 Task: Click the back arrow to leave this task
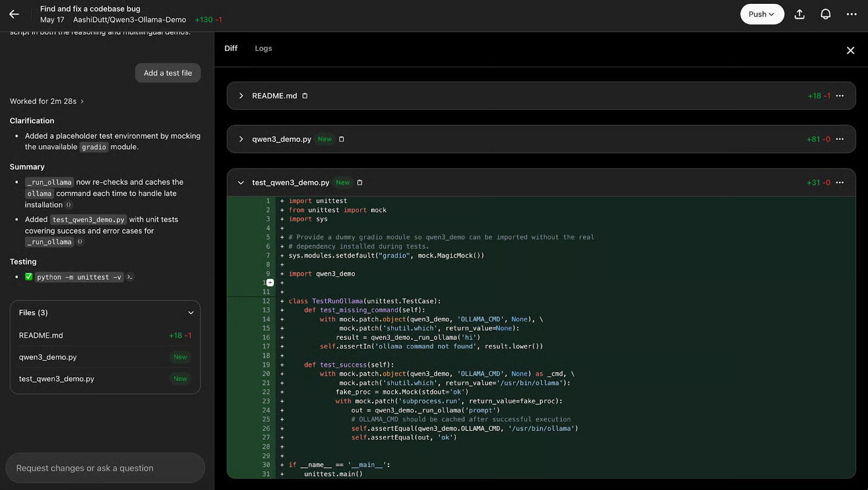pyautogui.click(x=14, y=15)
